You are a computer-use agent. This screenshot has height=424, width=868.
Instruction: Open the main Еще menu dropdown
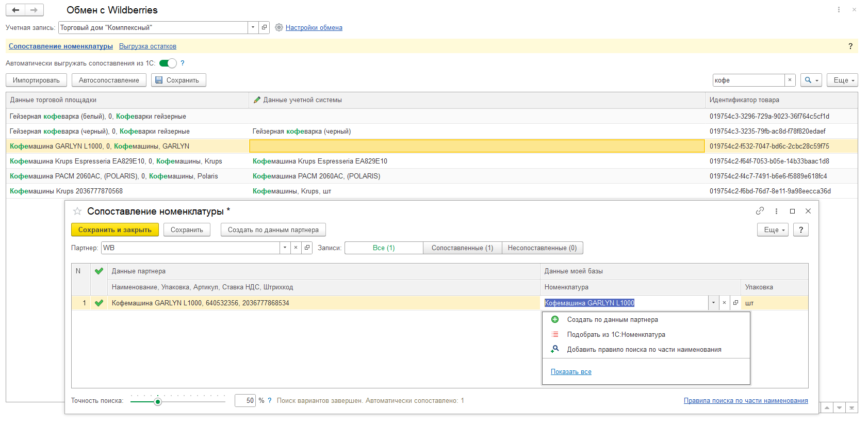click(x=842, y=80)
